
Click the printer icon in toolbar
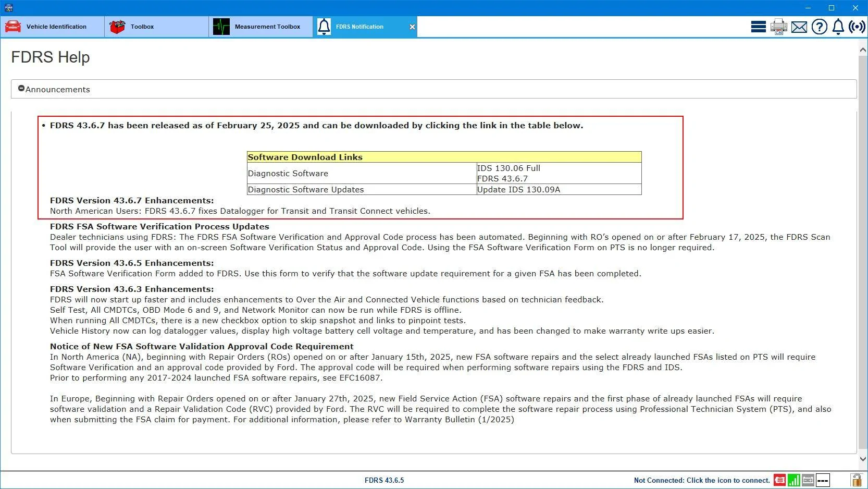click(778, 27)
